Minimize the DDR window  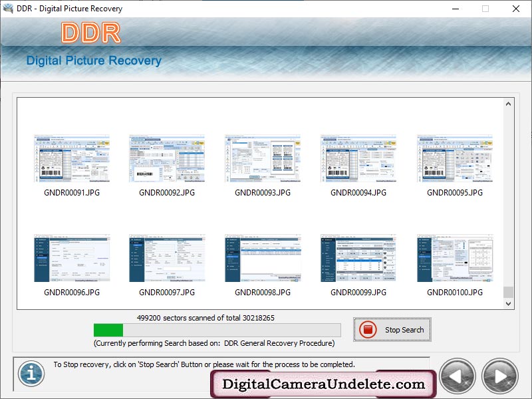pyautogui.click(x=456, y=9)
